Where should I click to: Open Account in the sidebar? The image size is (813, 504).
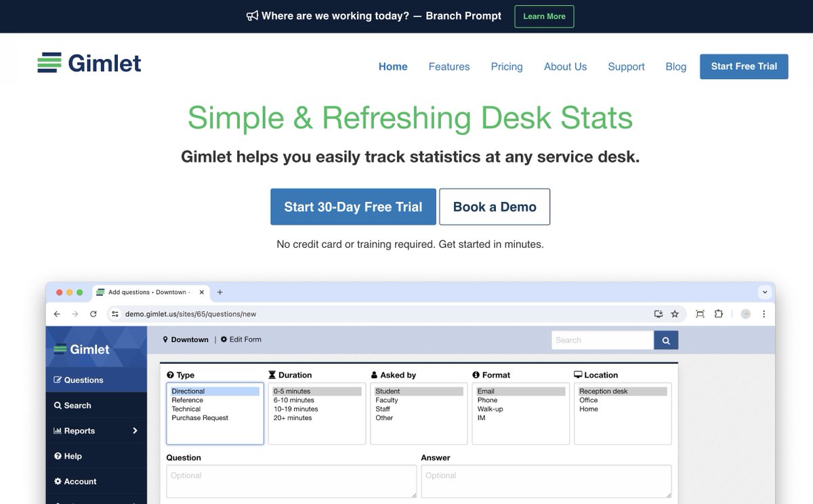click(x=96, y=481)
